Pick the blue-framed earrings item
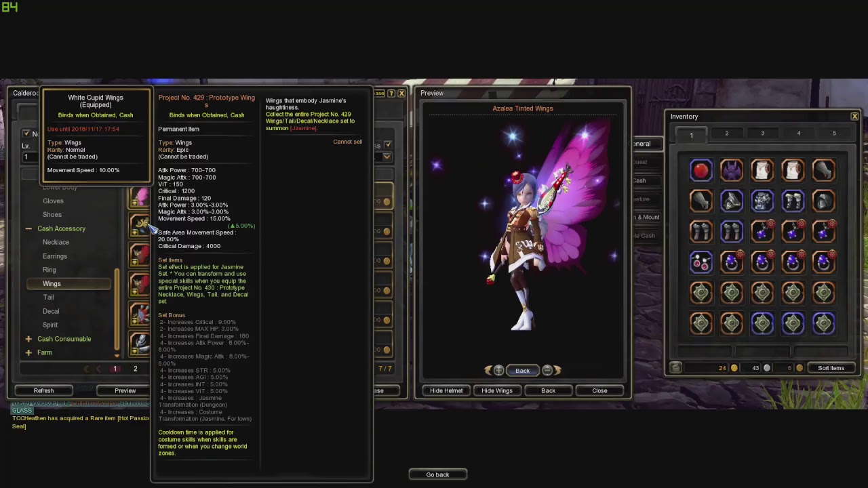 pyautogui.click(x=701, y=262)
